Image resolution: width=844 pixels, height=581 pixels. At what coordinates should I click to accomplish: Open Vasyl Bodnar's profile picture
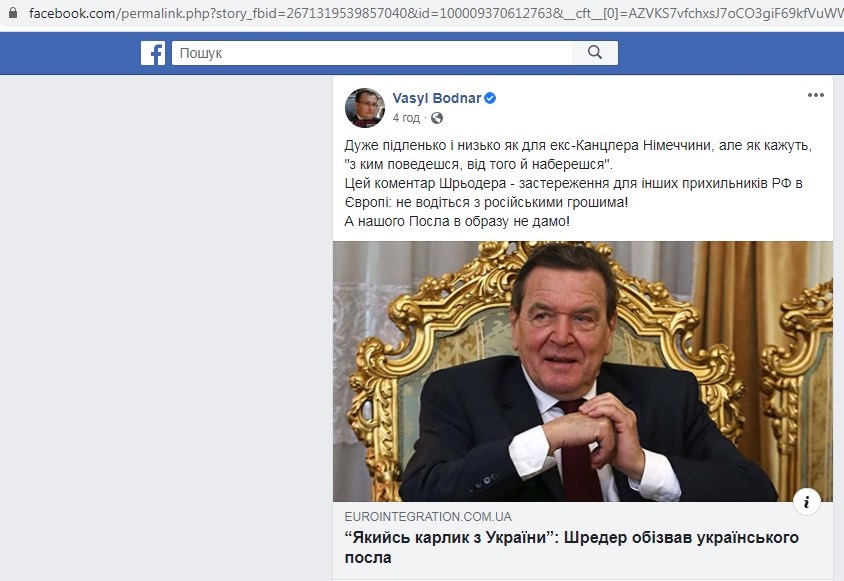coord(365,108)
